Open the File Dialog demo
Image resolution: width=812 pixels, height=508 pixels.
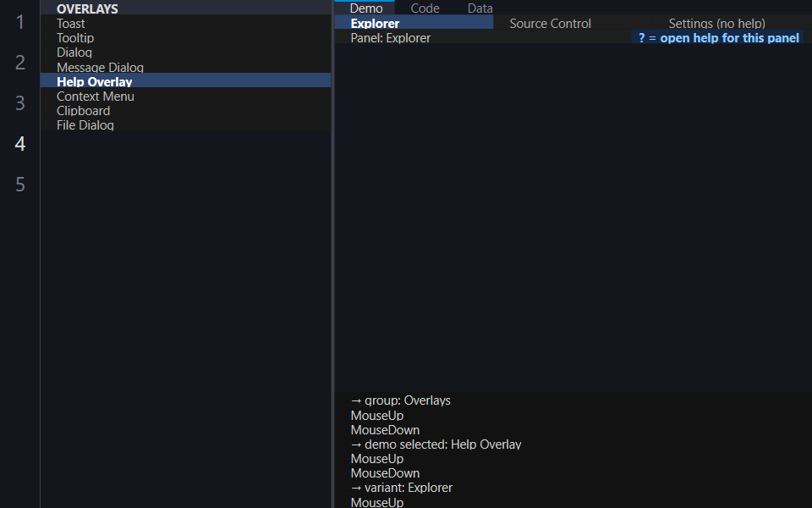[185, 125]
